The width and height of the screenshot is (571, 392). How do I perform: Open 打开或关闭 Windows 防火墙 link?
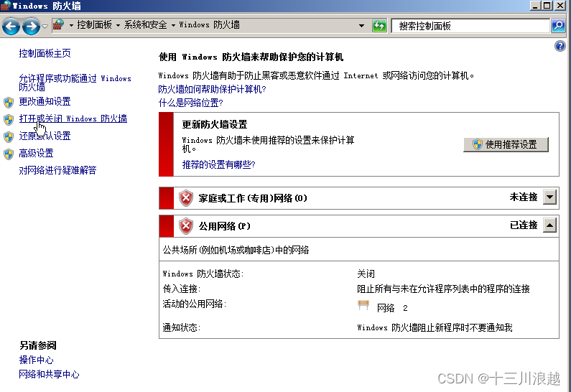(73, 118)
